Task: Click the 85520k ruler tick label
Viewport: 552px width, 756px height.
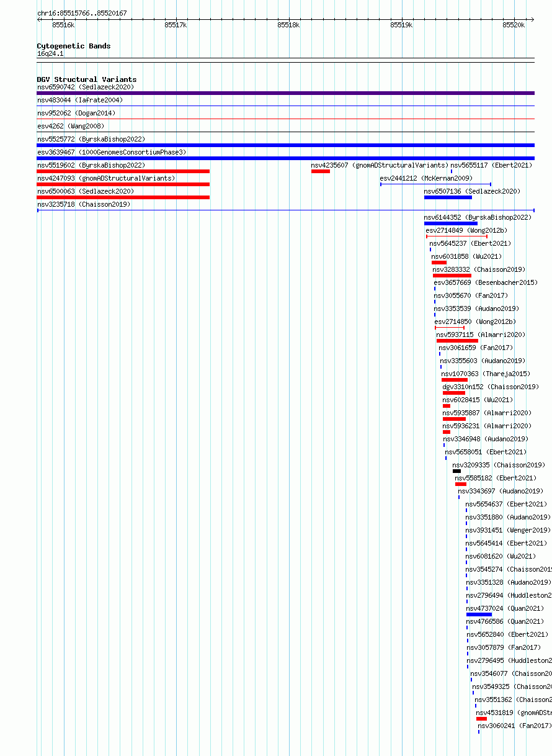Action: tap(514, 25)
